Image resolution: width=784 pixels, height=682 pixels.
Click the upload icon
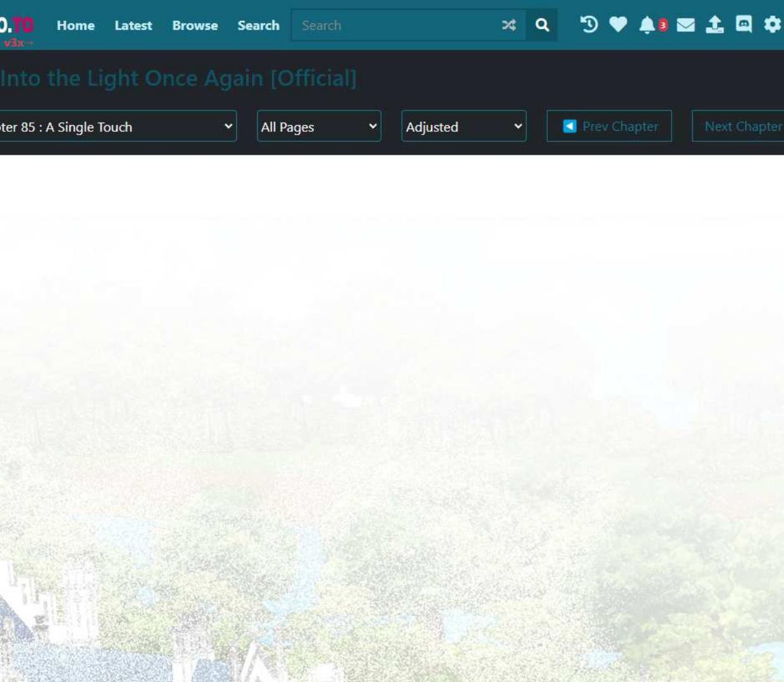pos(715,25)
